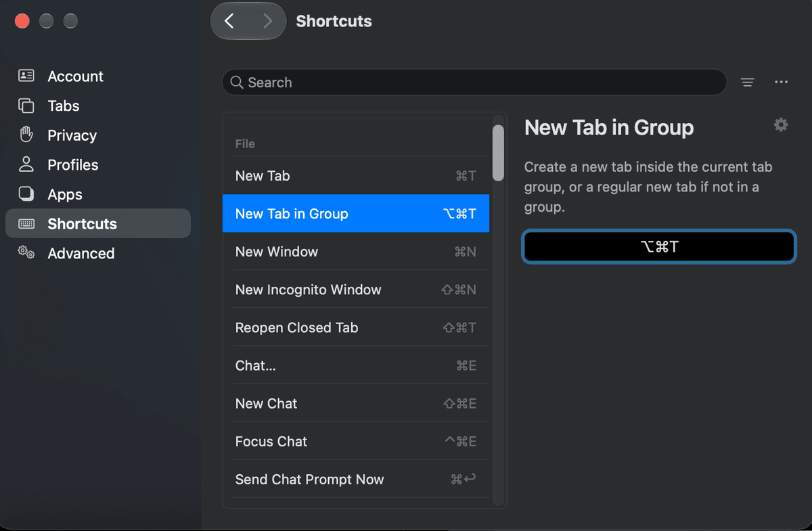Go forward with the right chevron
812x531 pixels.
pyautogui.click(x=267, y=21)
